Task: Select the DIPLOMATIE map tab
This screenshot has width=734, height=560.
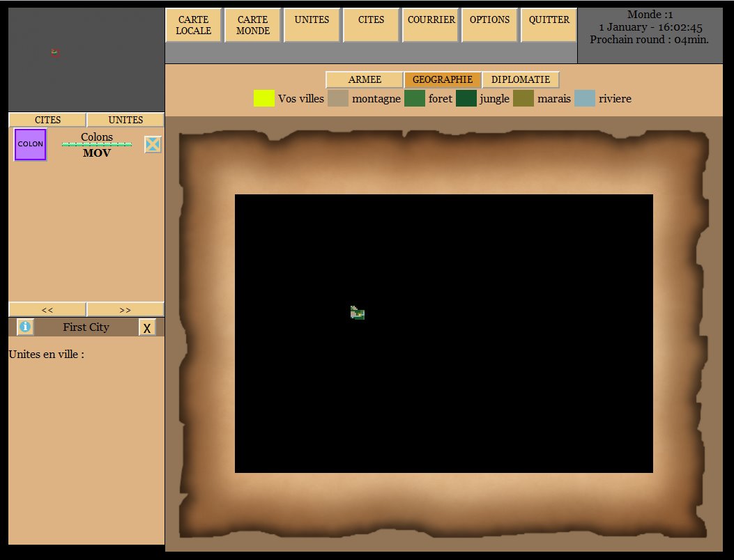Action: tap(521, 79)
